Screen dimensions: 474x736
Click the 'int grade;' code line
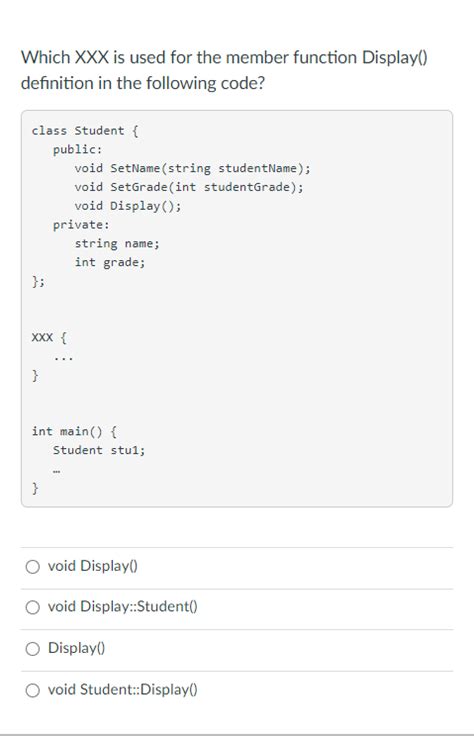(110, 262)
